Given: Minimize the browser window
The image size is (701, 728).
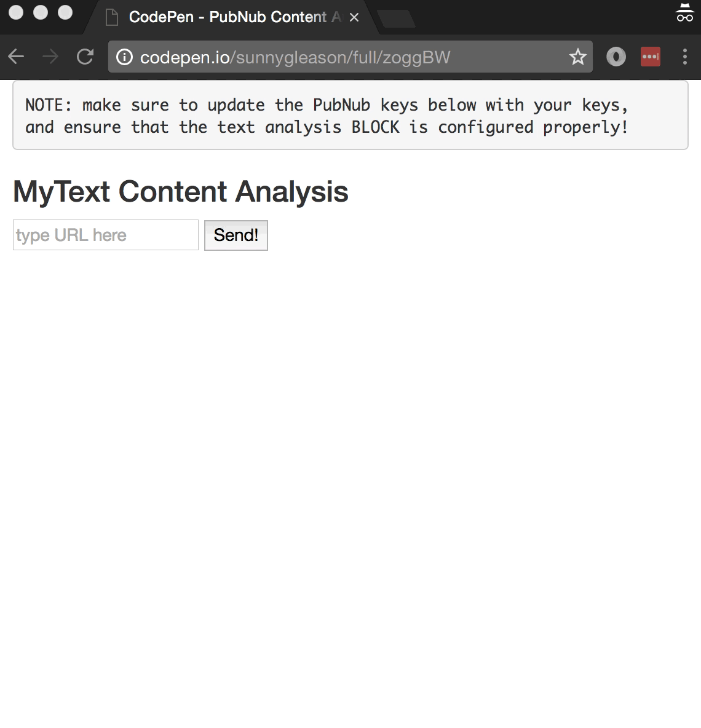Looking at the screenshot, I should 41,12.
